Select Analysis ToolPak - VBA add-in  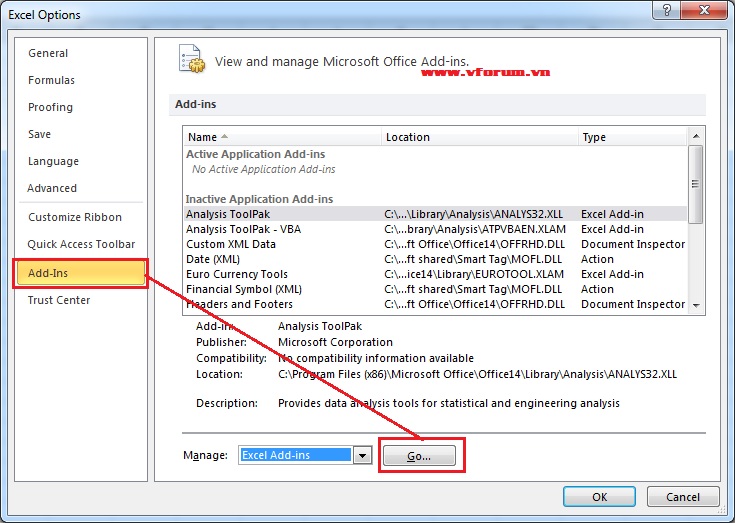point(435,229)
